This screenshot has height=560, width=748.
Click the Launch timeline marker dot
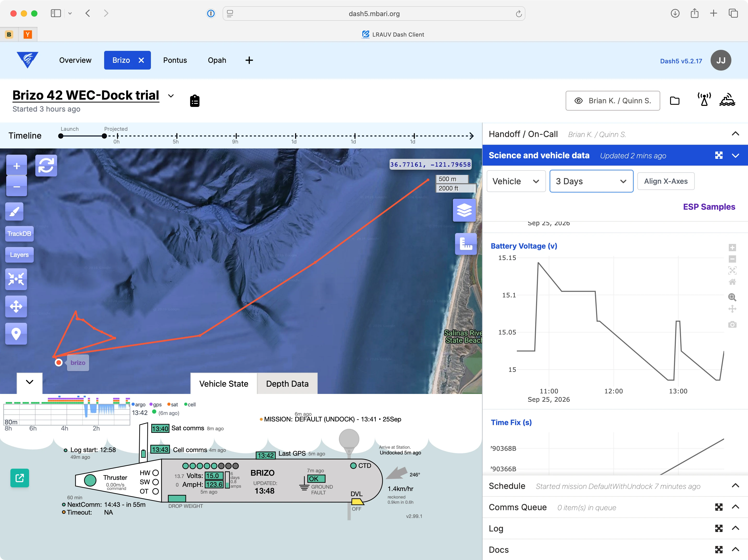click(61, 136)
